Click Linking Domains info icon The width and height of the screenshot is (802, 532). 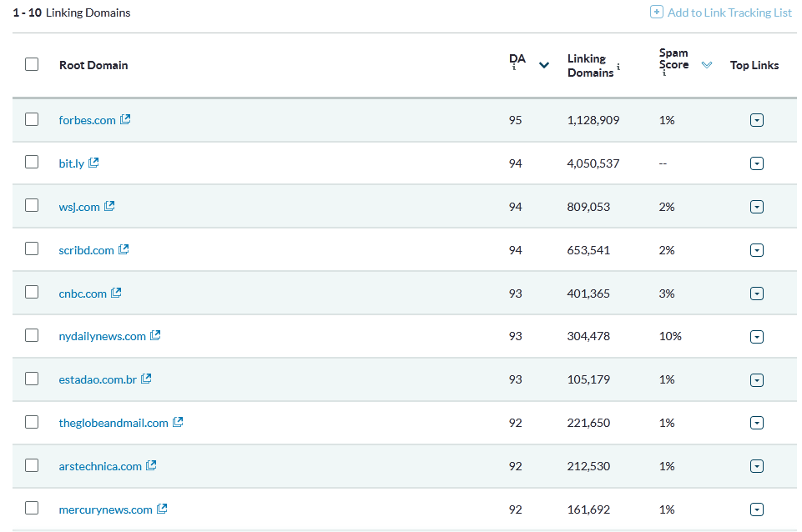[x=618, y=67]
